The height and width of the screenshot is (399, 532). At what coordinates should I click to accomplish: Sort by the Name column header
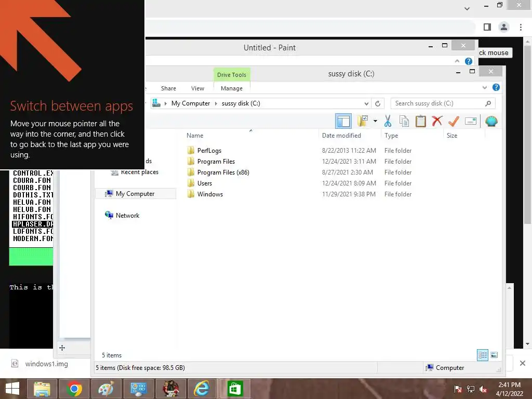195,136
